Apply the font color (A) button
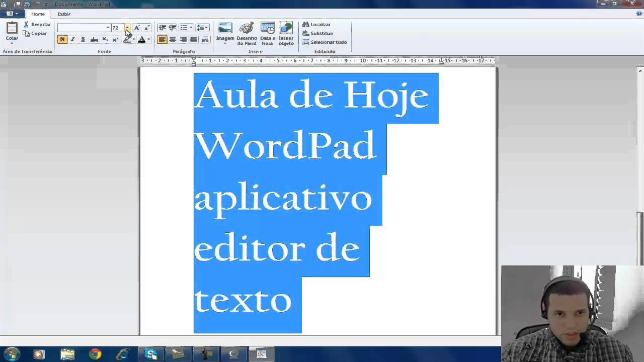 coord(141,39)
